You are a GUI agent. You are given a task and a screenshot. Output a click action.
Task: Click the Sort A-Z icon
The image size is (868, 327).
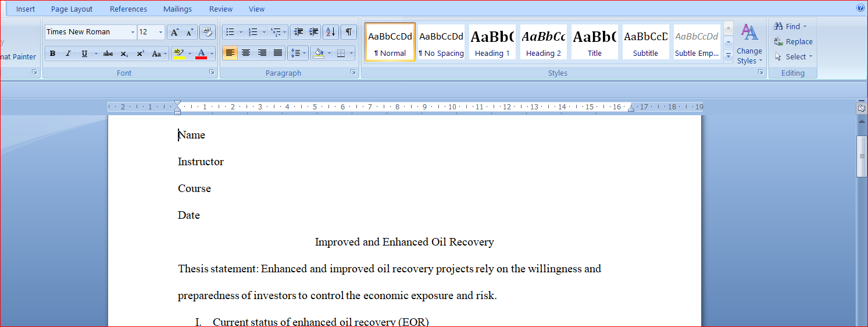coord(330,32)
